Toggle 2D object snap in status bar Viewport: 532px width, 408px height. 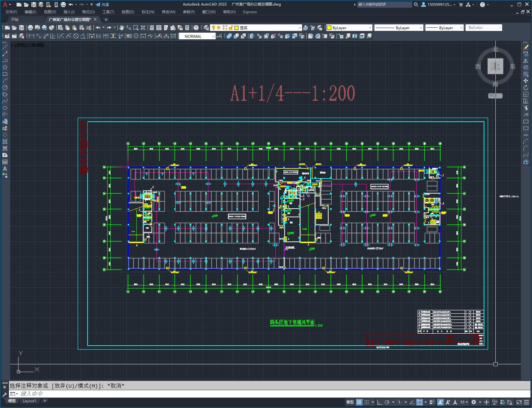click(x=420, y=402)
